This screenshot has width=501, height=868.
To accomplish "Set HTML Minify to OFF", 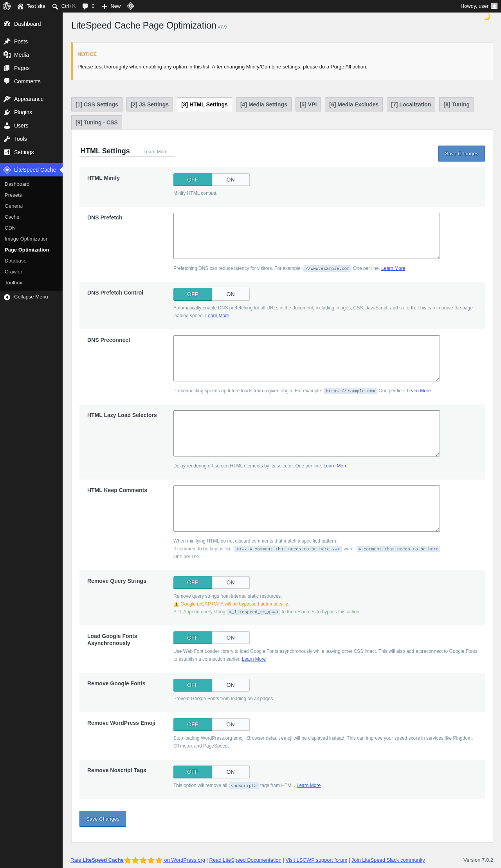I will (193, 180).
